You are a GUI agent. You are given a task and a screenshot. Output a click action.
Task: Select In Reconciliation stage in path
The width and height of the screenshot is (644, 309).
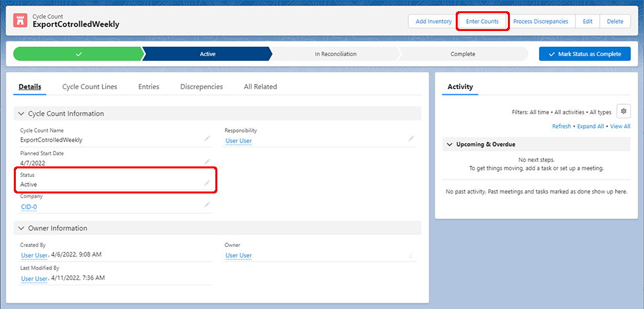tap(336, 54)
